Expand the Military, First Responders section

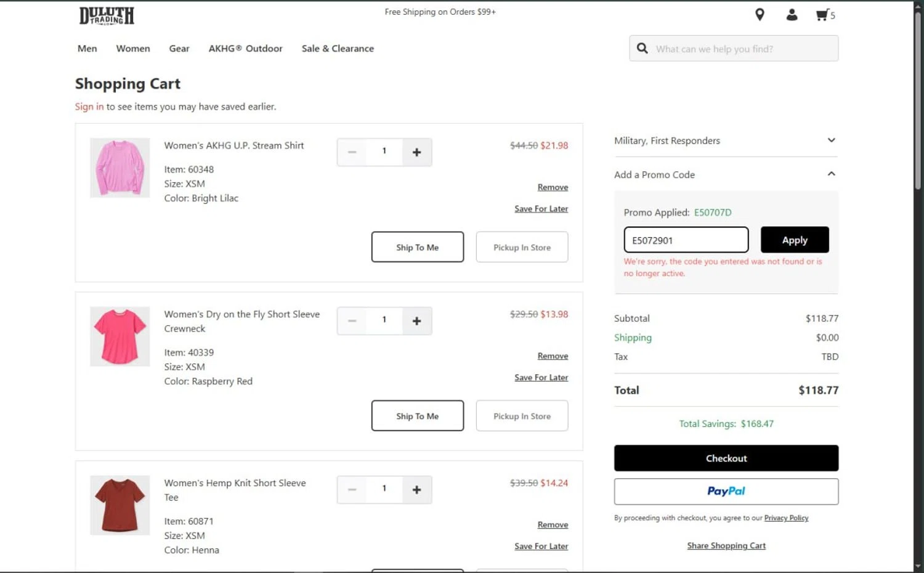(x=726, y=140)
